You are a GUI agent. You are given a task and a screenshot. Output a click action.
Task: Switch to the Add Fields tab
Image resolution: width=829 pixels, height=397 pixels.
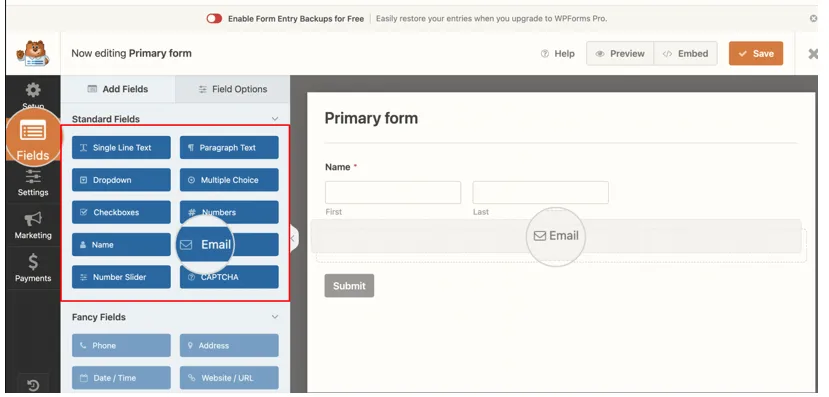point(118,89)
